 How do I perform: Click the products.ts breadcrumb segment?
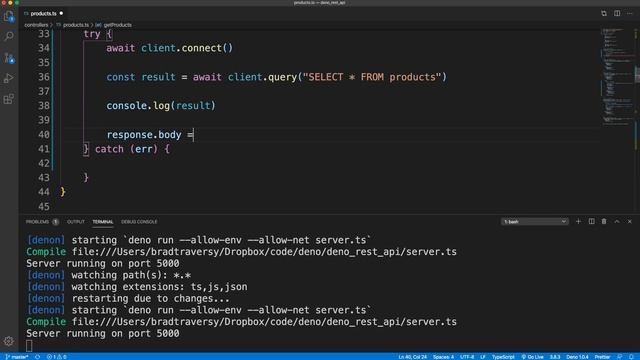(x=76, y=25)
